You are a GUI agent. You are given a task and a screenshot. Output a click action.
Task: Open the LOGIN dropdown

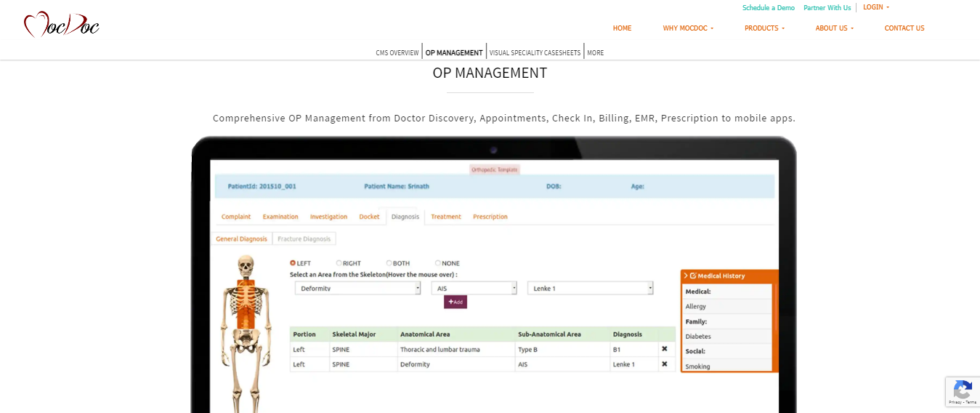click(875, 7)
